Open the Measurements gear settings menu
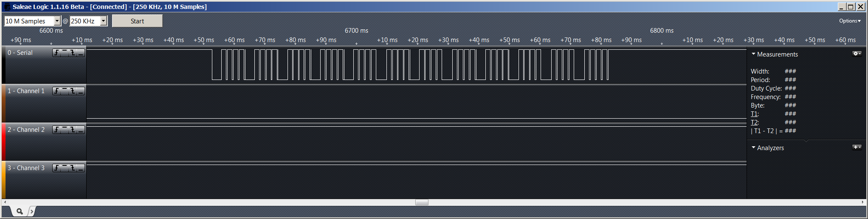This screenshot has height=219, width=868. pos(857,54)
